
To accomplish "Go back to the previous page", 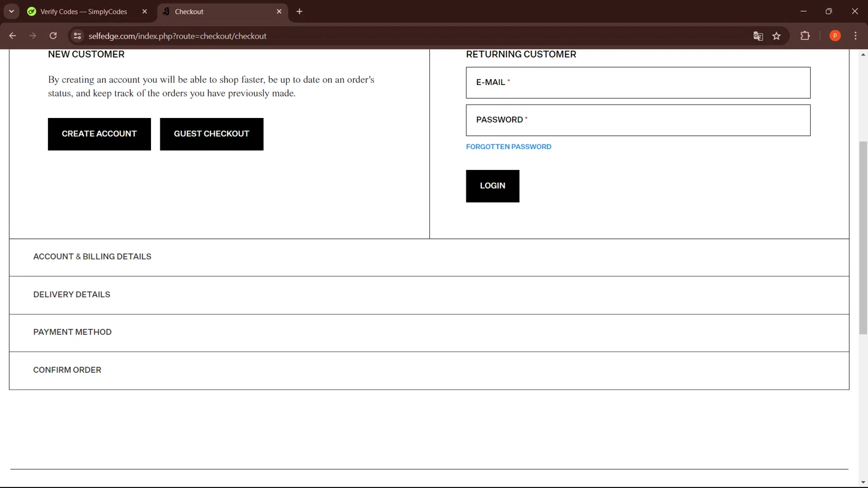I will coord(12,36).
